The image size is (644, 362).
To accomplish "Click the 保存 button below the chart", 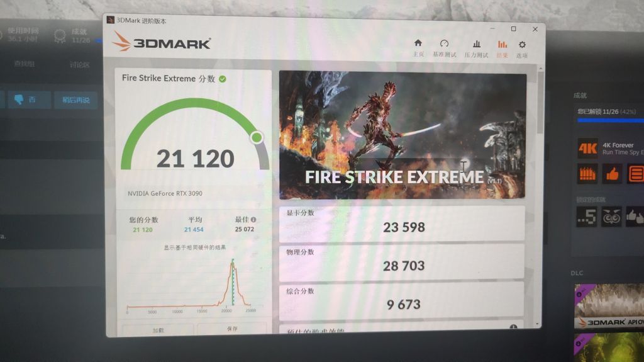I will [x=232, y=329].
